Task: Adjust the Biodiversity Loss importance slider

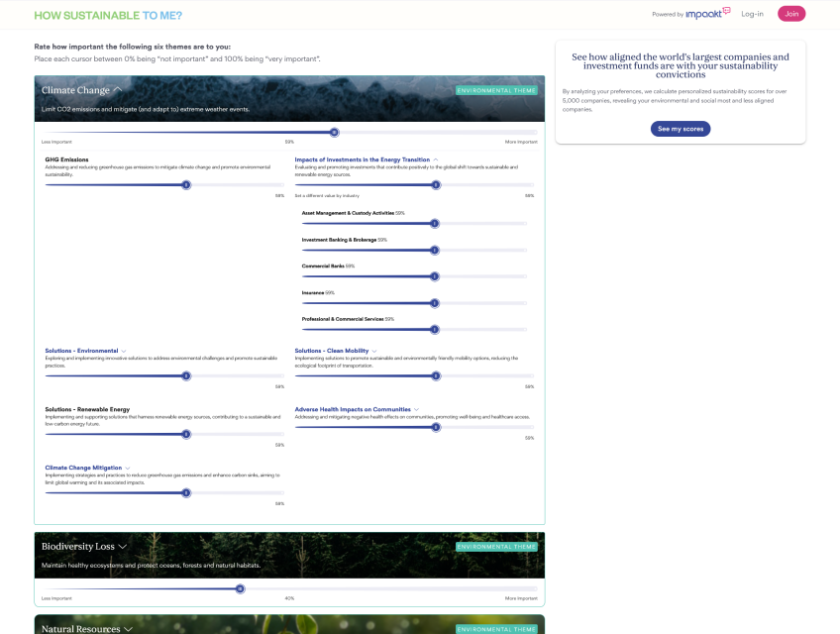Action: point(241,589)
